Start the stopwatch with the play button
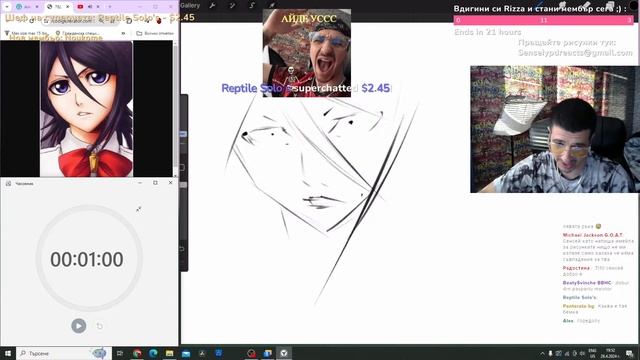The height and width of the screenshot is (360, 640). 79,326
